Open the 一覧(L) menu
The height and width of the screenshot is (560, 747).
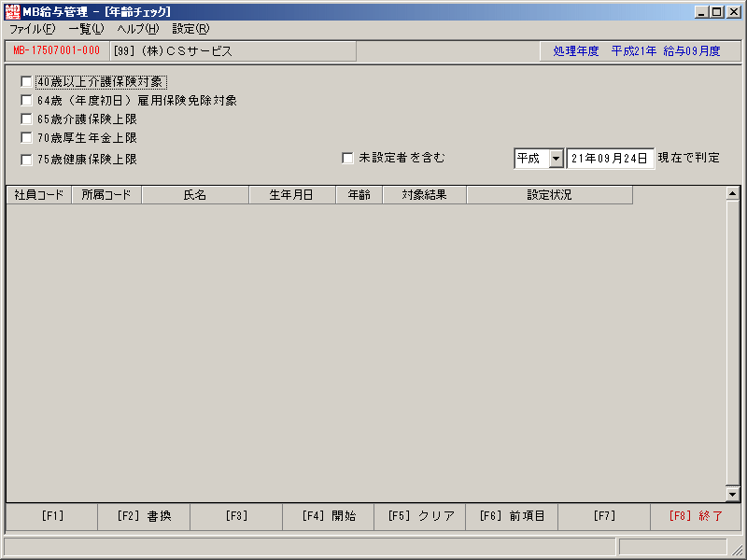(x=86, y=29)
